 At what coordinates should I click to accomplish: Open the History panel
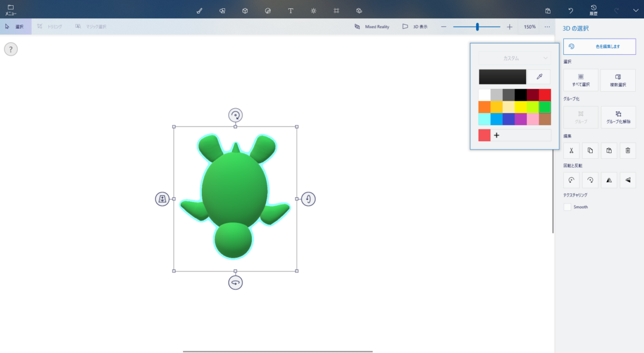pyautogui.click(x=593, y=10)
